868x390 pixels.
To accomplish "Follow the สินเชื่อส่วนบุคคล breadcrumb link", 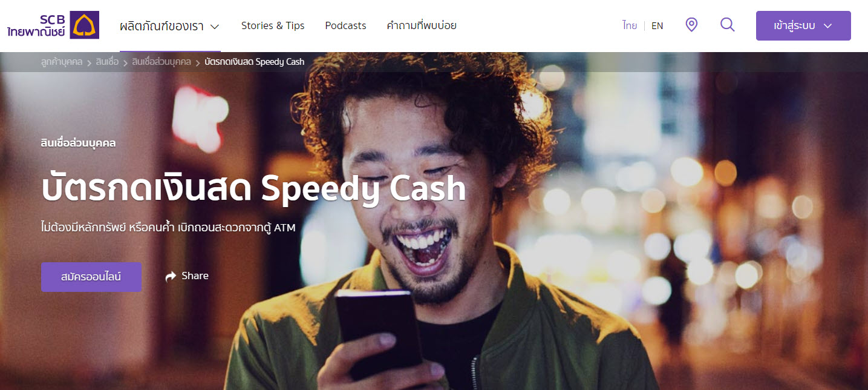I will (x=162, y=62).
